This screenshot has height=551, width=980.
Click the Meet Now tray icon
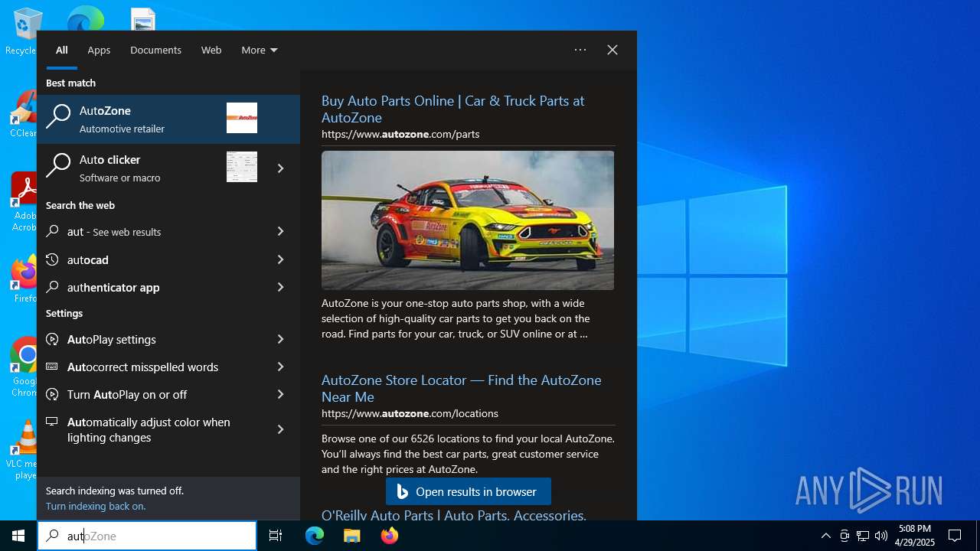(x=844, y=536)
